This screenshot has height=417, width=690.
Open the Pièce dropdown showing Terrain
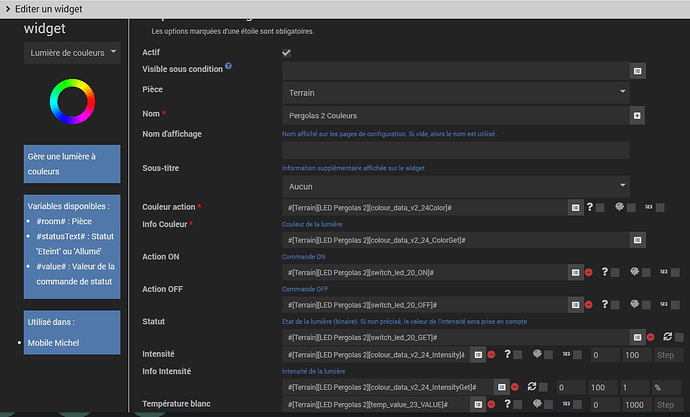[455, 92]
